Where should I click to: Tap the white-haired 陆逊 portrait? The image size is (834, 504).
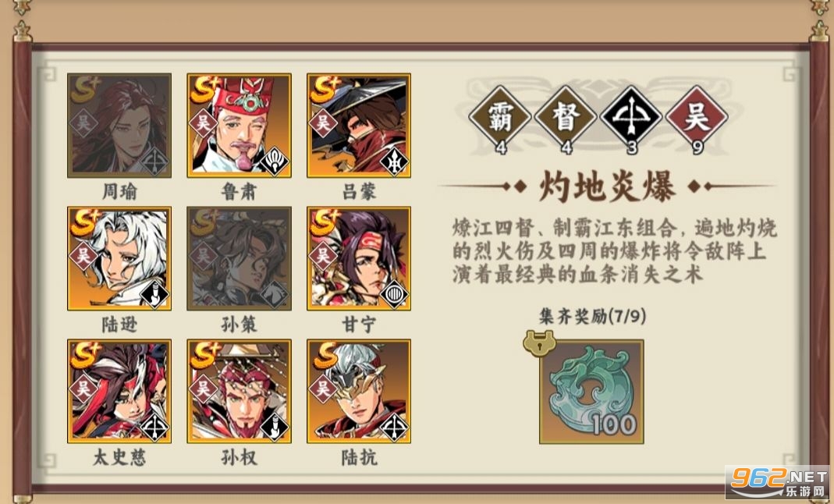click(119, 258)
